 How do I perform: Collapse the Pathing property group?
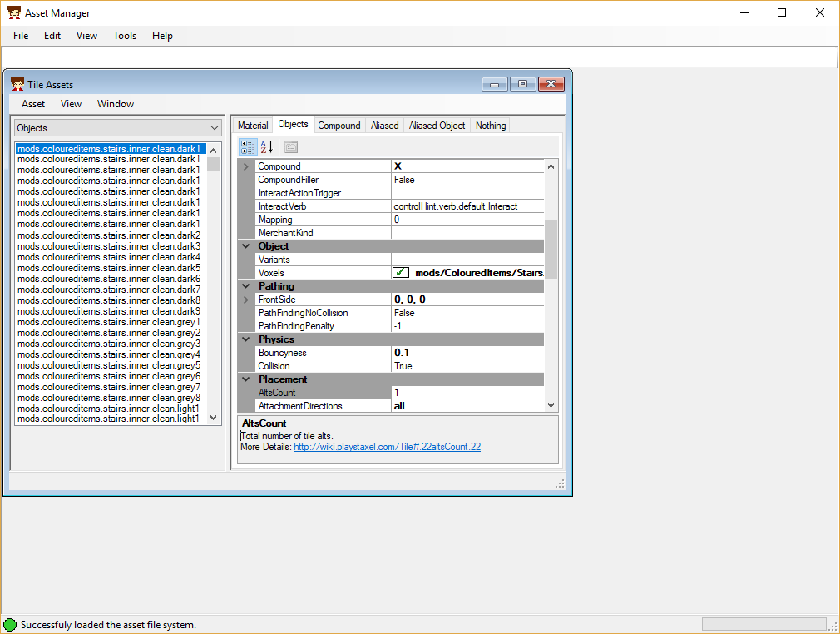pos(245,286)
